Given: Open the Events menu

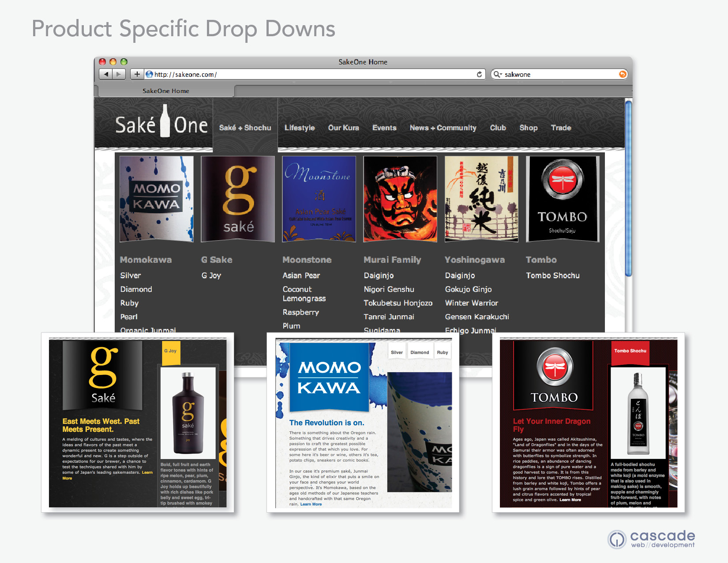Looking at the screenshot, I should [384, 128].
